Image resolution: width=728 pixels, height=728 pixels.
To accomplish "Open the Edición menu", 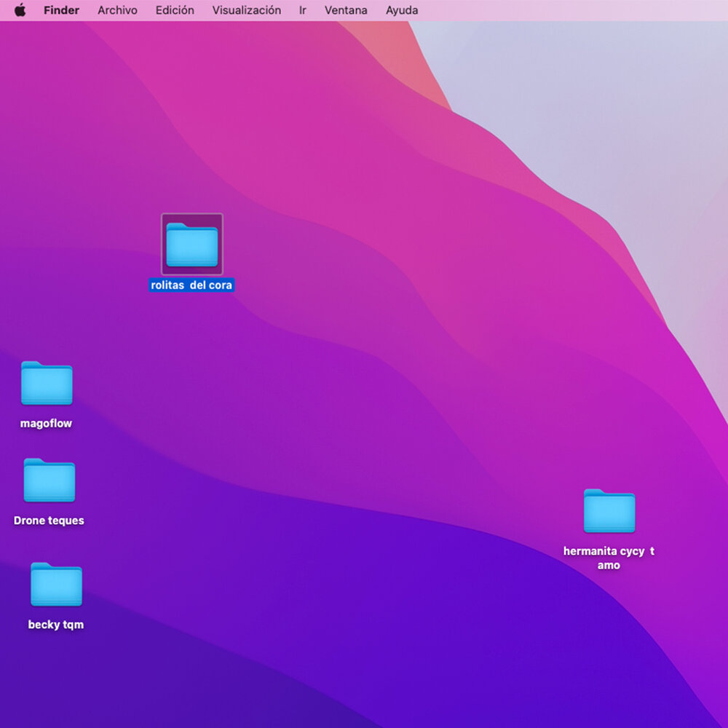I will (175, 10).
